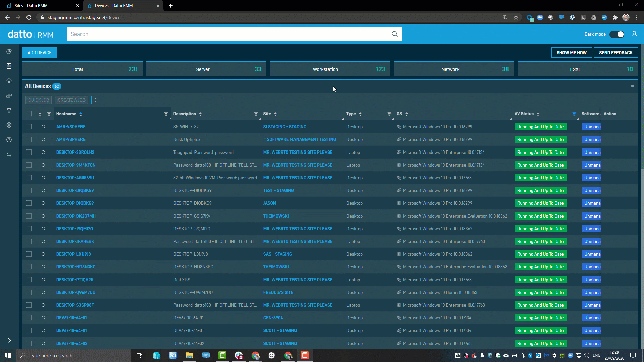Switch to the Sites - Datto RMM browser tab

click(41, 6)
